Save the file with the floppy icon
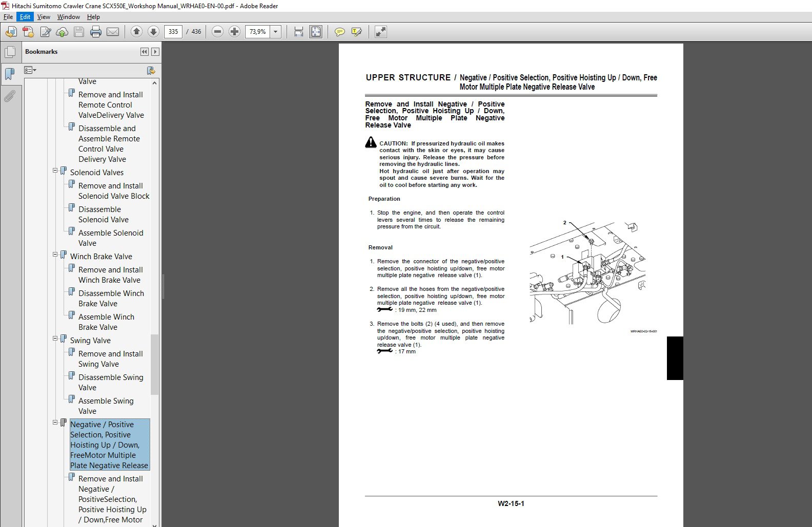 79,32
